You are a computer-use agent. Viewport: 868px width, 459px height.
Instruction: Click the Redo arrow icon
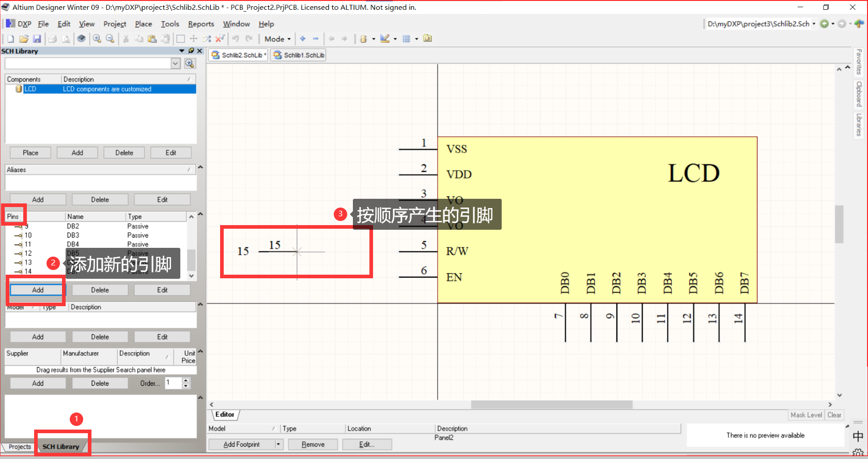pos(249,39)
